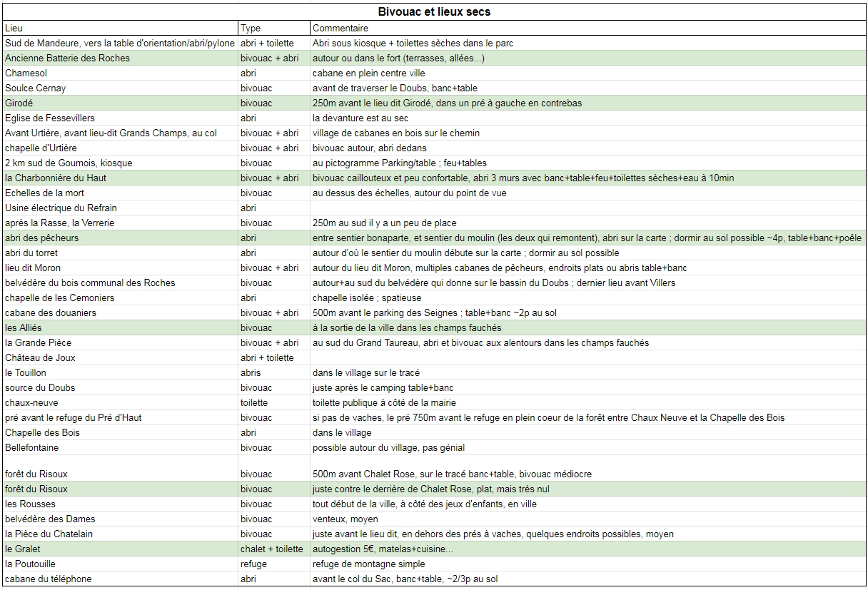Click 'Eglise de Fessevillers' cell
The image size is (868, 590).
[x=121, y=118]
